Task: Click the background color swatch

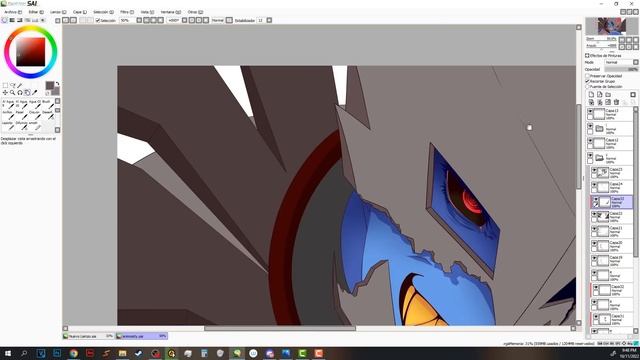Action: click(x=56, y=91)
